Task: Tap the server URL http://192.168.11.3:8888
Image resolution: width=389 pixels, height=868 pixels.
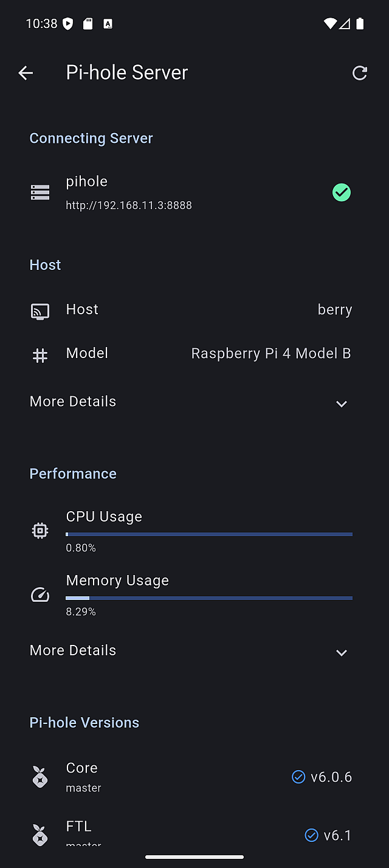Action: pyautogui.click(x=129, y=205)
